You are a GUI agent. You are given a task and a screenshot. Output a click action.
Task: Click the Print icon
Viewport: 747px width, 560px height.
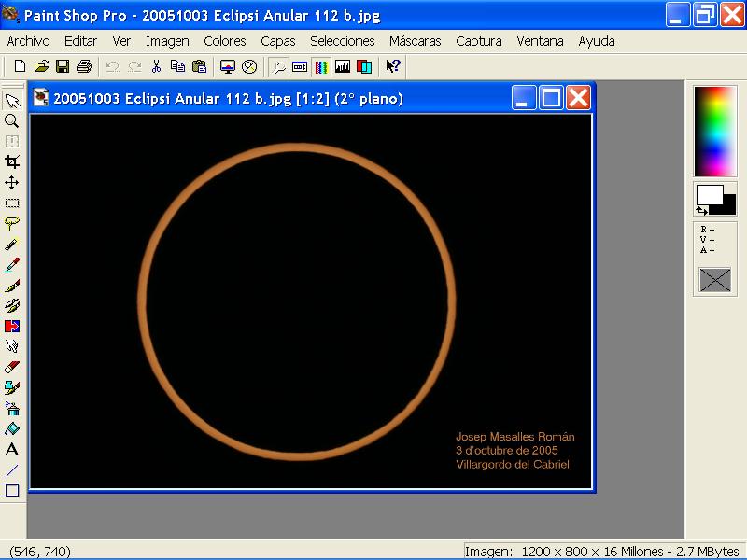(x=84, y=66)
